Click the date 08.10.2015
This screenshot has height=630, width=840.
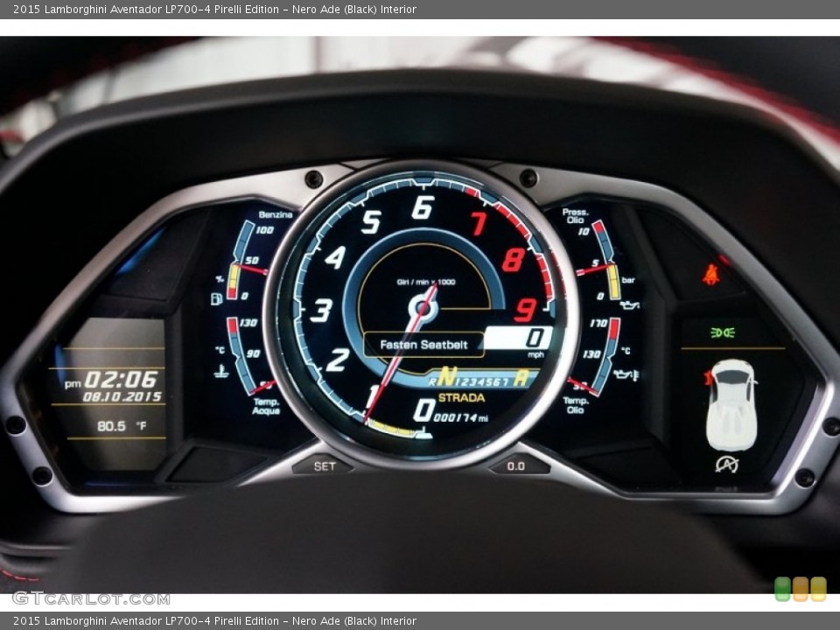point(122,396)
